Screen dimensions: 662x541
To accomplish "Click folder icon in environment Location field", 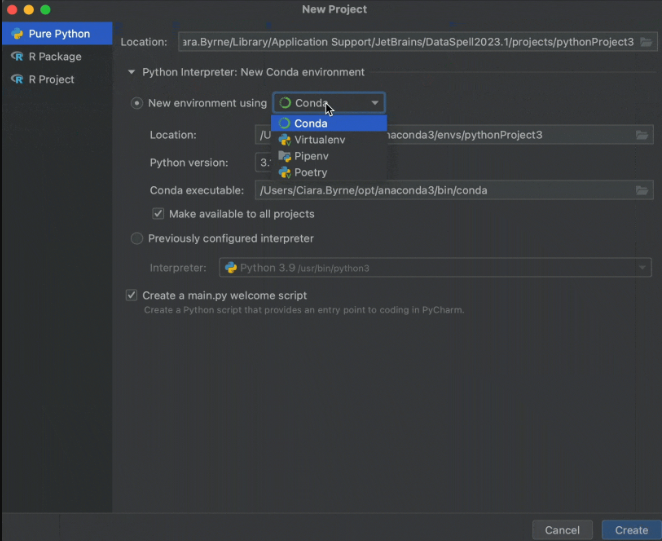I will 642,135.
